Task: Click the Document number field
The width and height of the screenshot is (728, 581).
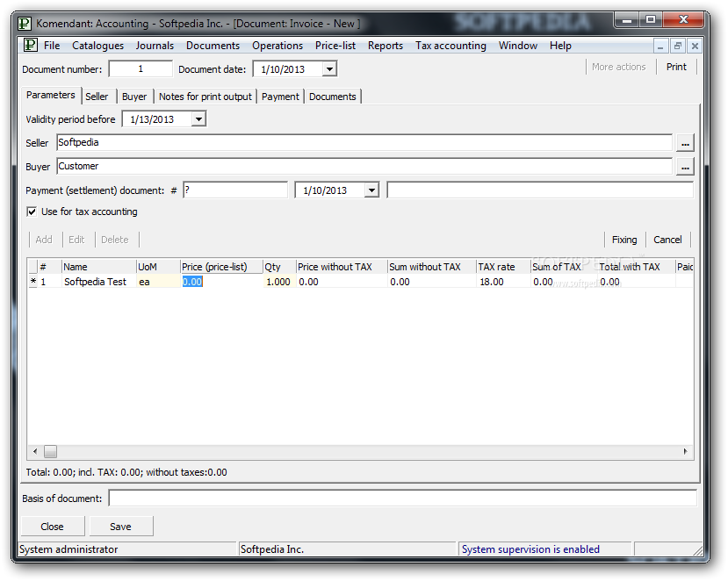Action: pos(141,69)
